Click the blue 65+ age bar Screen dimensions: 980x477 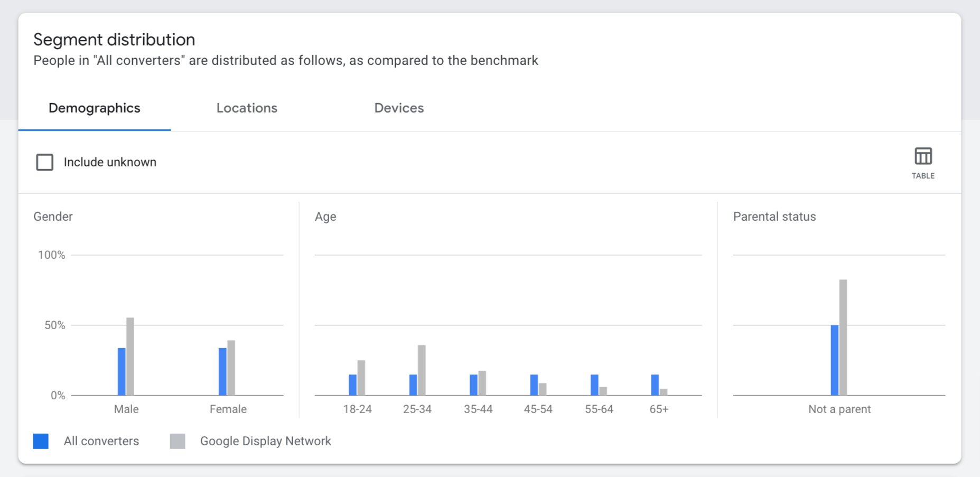(655, 385)
